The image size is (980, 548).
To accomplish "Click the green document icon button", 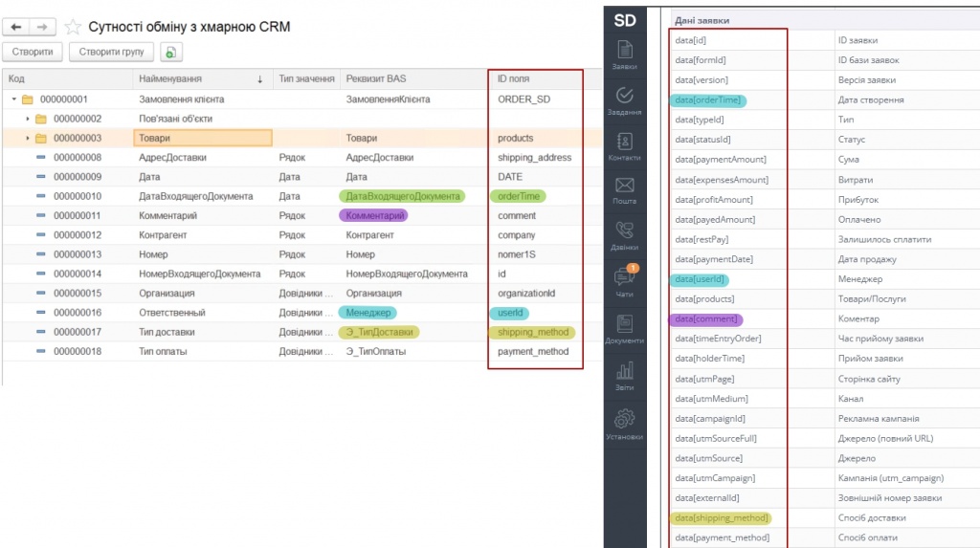I will [170, 53].
